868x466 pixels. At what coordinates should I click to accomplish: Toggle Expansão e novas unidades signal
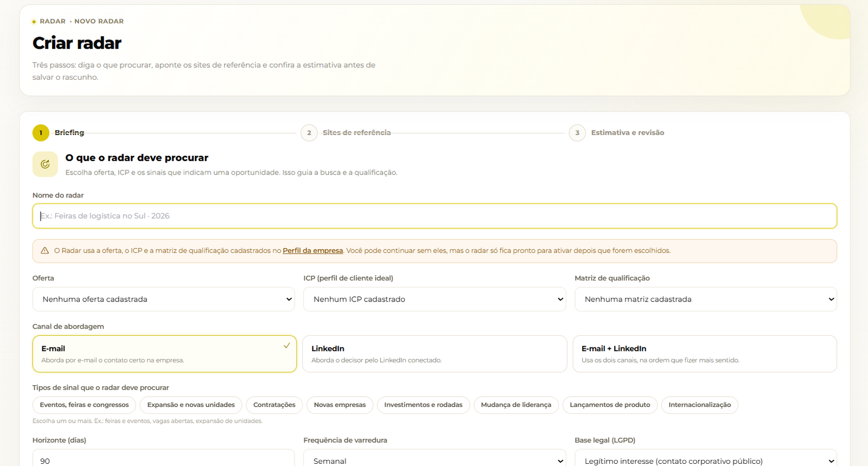[191, 405]
